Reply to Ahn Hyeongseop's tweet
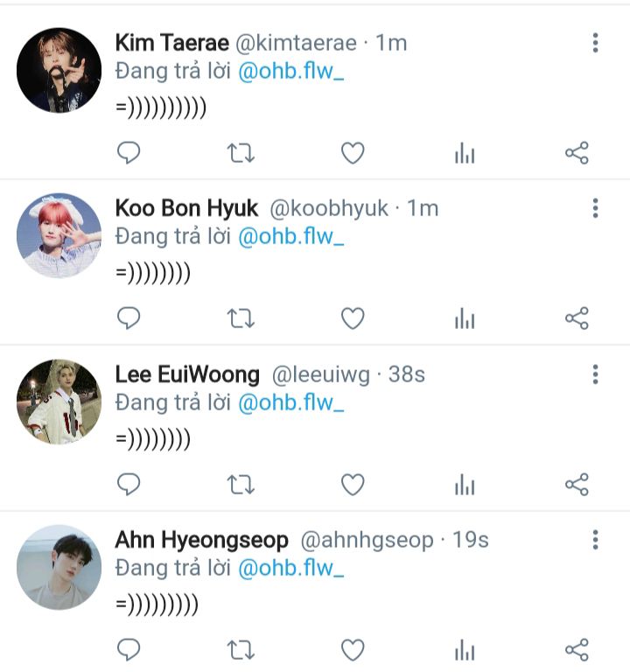The width and height of the screenshot is (630, 672). click(129, 649)
